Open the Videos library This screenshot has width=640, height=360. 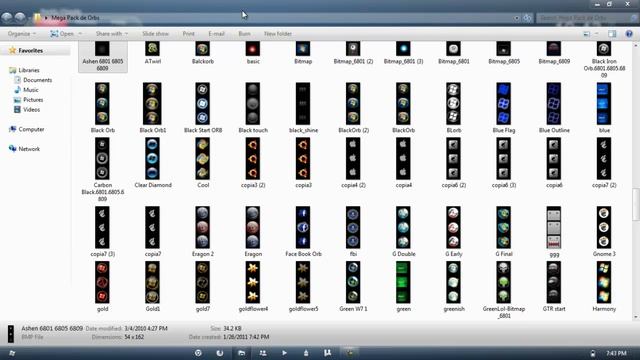(31, 109)
